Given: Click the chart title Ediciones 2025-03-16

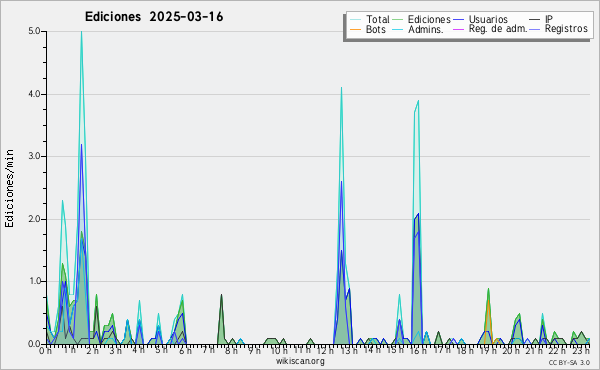Looking at the screenshot, I should 154,17.
